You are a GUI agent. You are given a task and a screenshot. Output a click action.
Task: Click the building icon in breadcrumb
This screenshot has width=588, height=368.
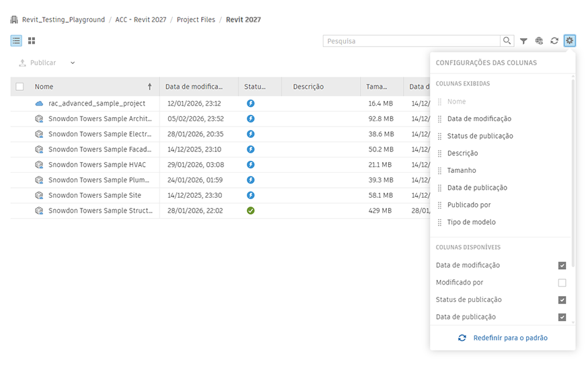14,20
